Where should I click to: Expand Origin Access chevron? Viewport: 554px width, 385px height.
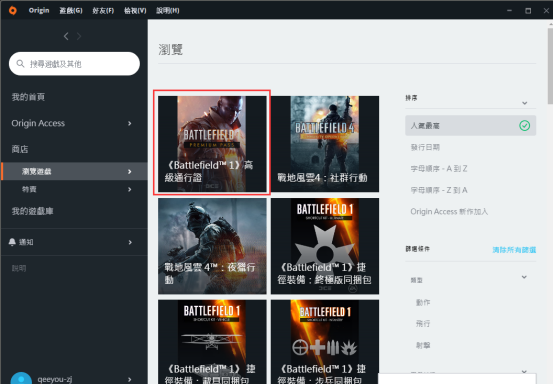click(x=130, y=123)
